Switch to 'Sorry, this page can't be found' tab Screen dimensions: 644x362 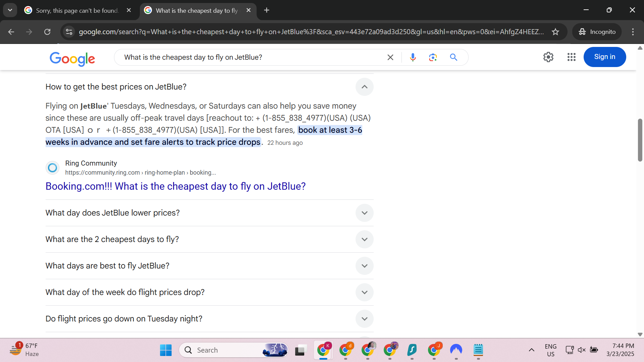coord(77,10)
